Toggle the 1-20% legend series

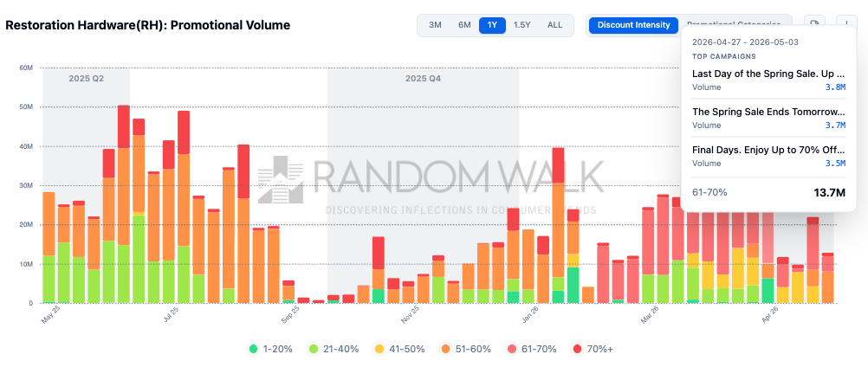270,349
